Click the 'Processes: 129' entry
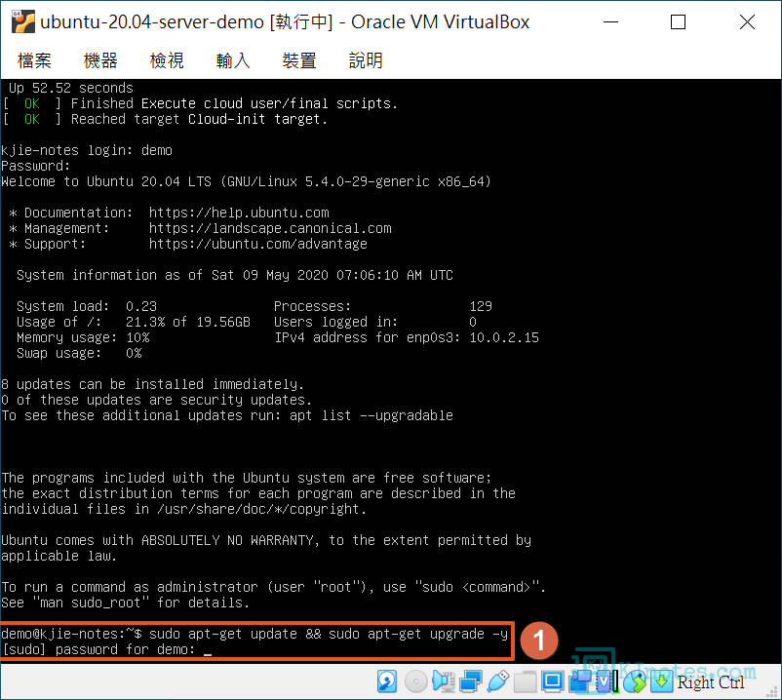The width and height of the screenshot is (782, 700). point(383,306)
